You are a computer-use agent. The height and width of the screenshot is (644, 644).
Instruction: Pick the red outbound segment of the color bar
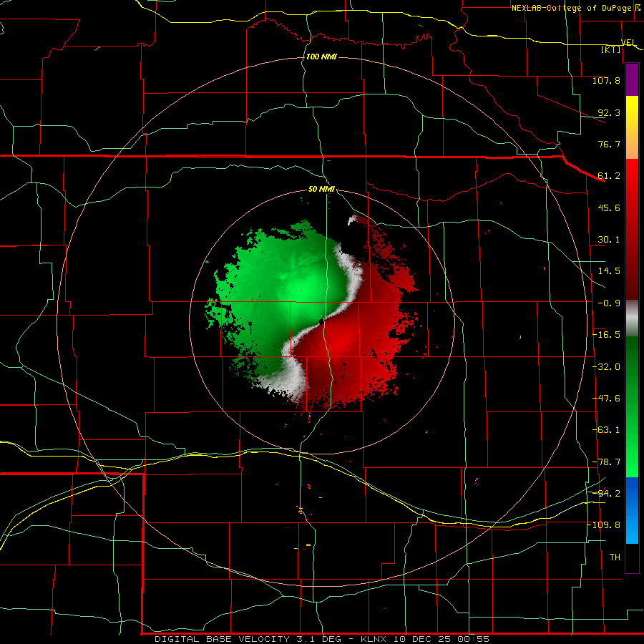click(632, 229)
